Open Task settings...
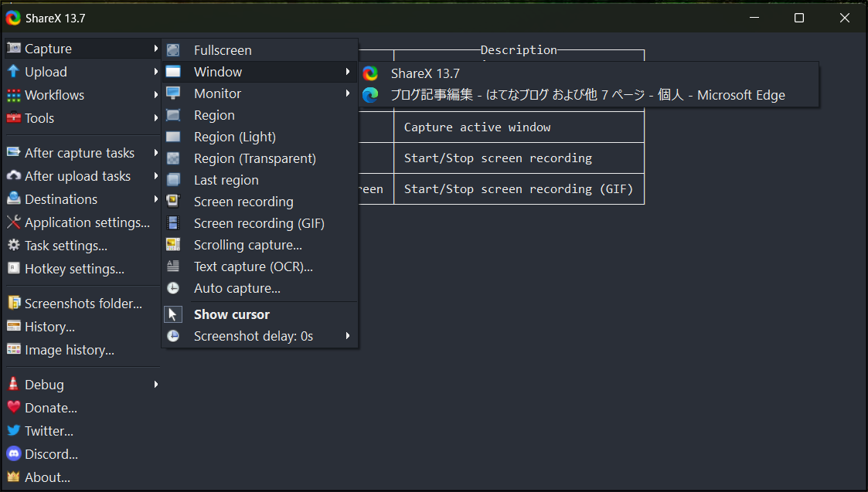The width and height of the screenshot is (868, 492). click(81, 246)
